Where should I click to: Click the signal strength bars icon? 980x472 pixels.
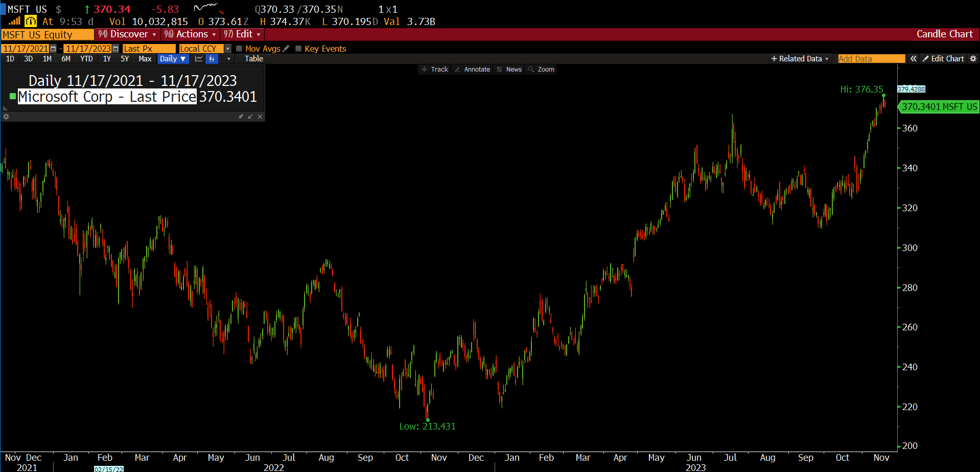tap(14, 21)
